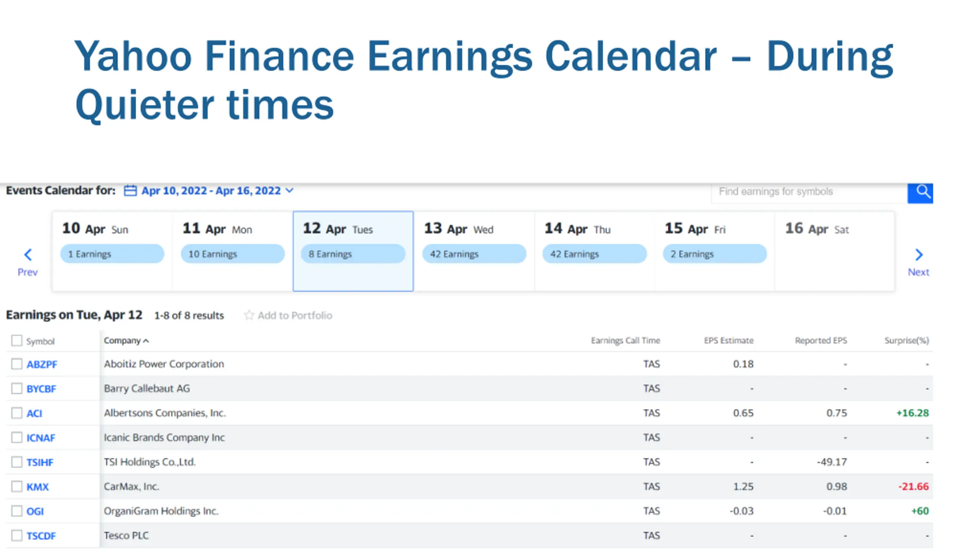Select the 16 Apr Sat day tab
The height and width of the screenshot is (551, 980).
pyautogui.click(x=835, y=251)
